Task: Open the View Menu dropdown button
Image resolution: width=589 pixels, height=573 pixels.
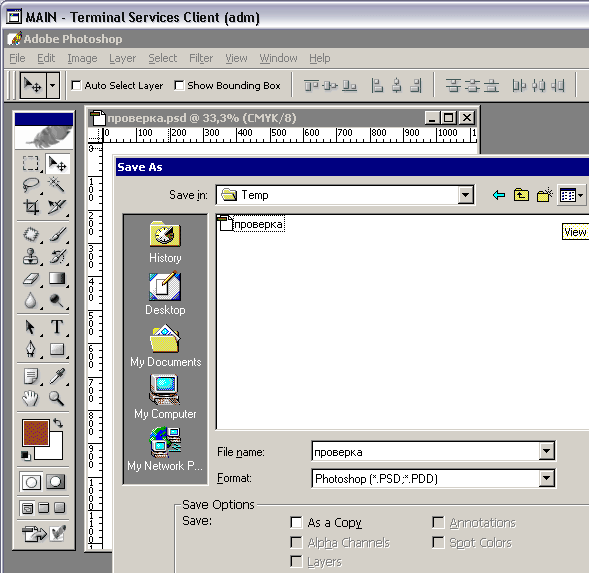Action: [x=571, y=195]
